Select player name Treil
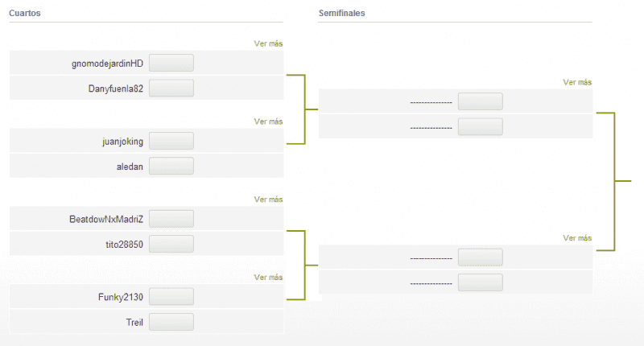Image resolution: width=644 pixels, height=346 pixels. pyautogui.click(x=134, y=322)
